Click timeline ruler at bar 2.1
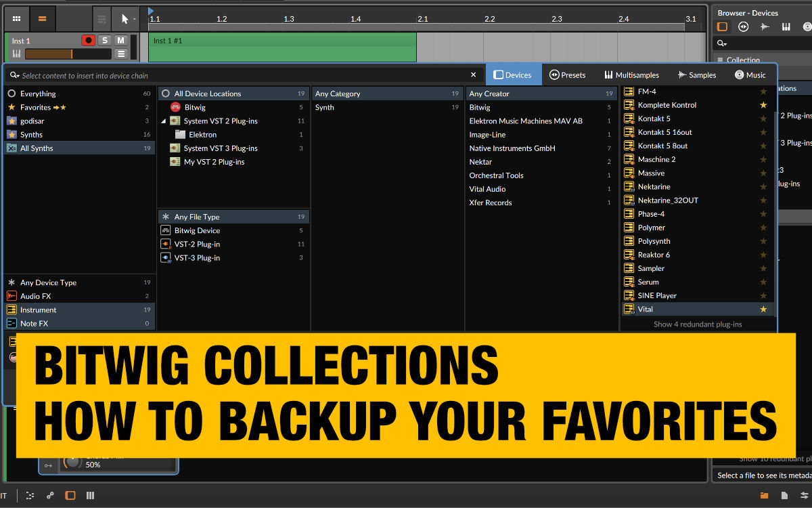The height and width of the screenshot is (508, 812). coord(422,19)
